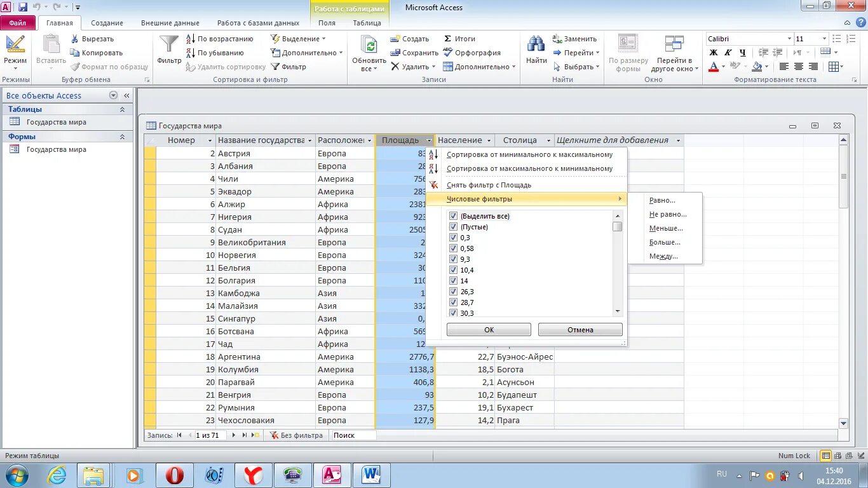Screen dimensions: 868x488
Task: Click the Windows Start button
Action: point(15,475)
